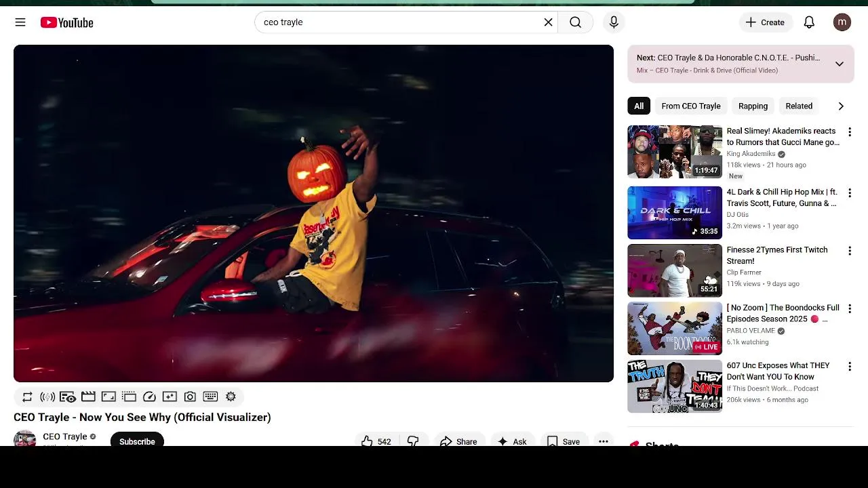Screen dimensions: 868x488
Task: Open If This Doesn't Work... Podcast channel
Action: 772,388
